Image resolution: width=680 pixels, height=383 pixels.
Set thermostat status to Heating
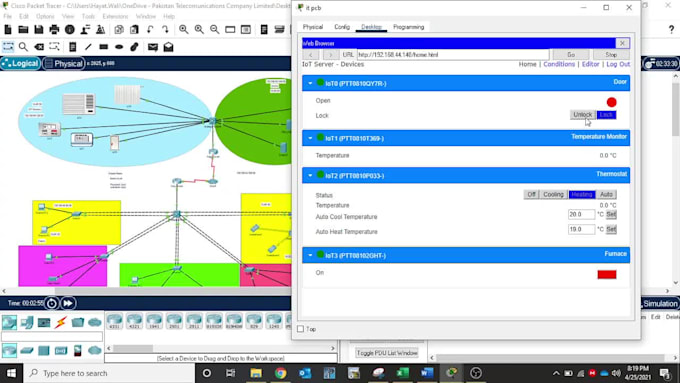[582, 194]
